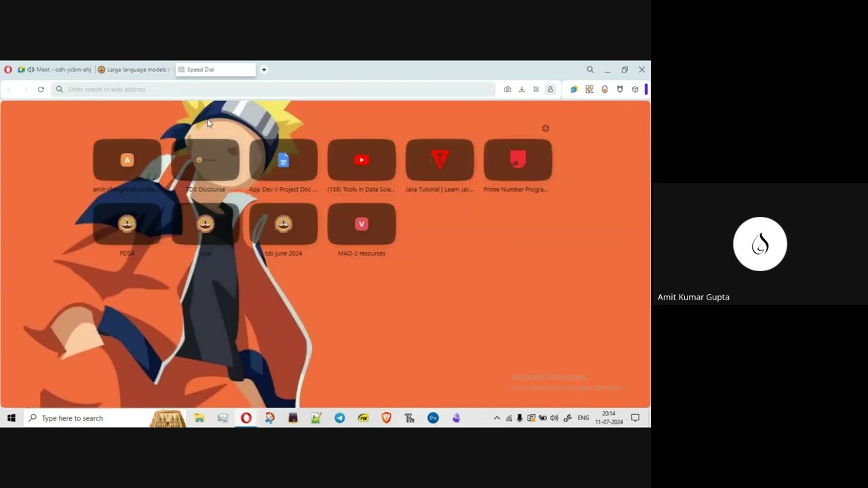The image size is (868, 488).
Task: Click the 'MAD-2 resources' label text
Action: point(361,253)
